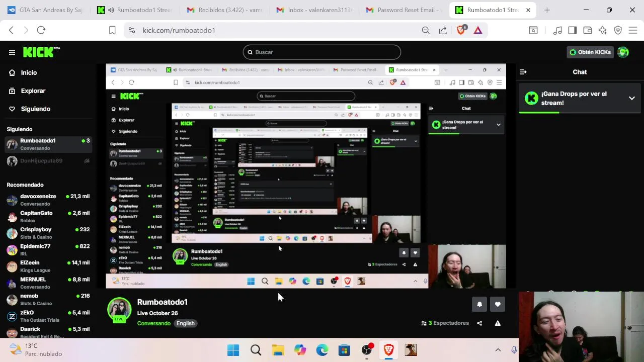Image resolution: width=644 pixels, height=362 pixels.
Task: Click the KICK logo
Action: 41,52
